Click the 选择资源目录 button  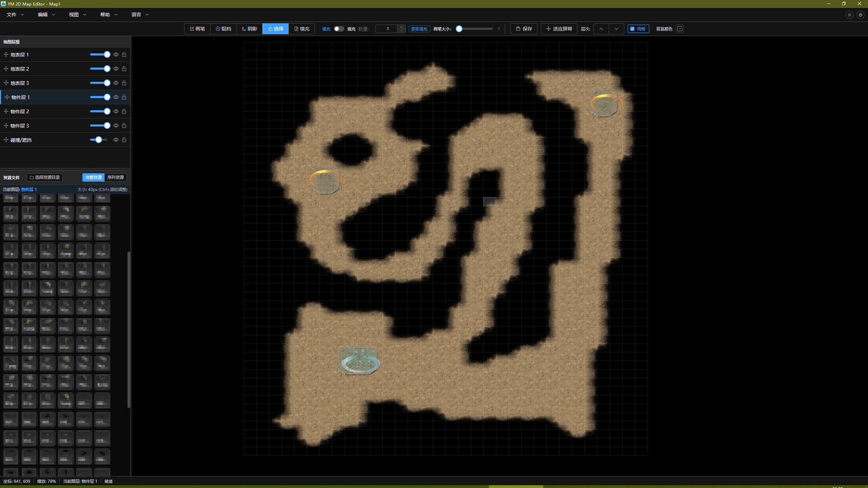[x=45, y=178]
